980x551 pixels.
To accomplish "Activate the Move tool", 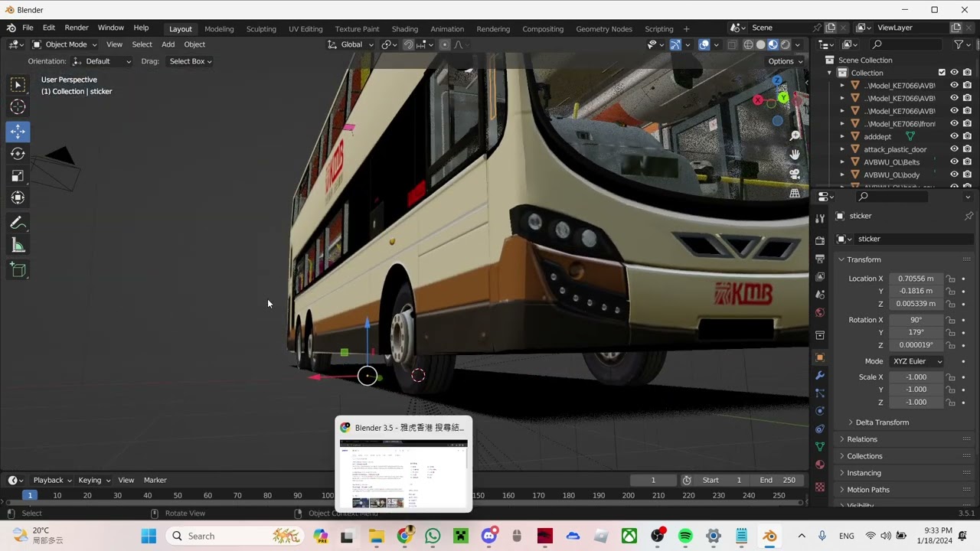I will (x=18, y=131).
